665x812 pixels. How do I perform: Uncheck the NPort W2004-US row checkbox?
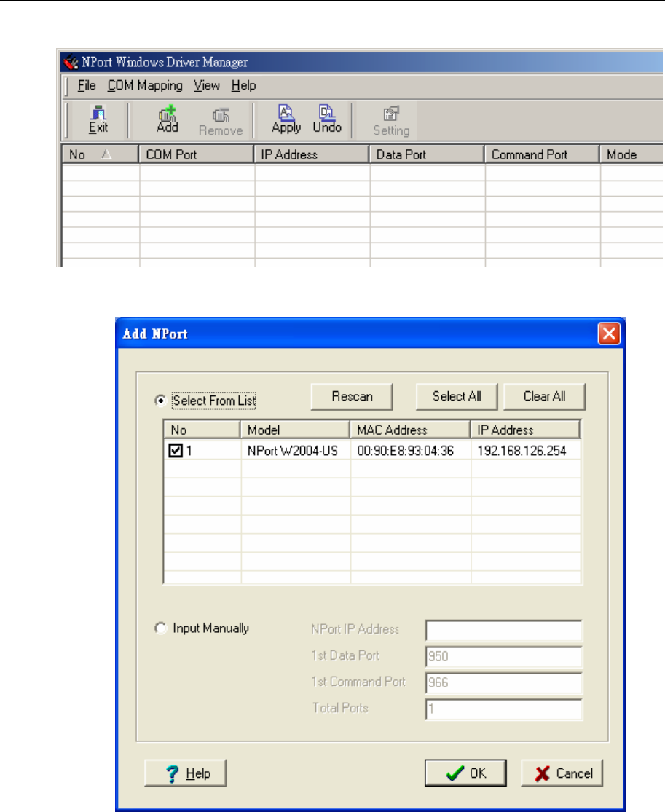point(176,451)
